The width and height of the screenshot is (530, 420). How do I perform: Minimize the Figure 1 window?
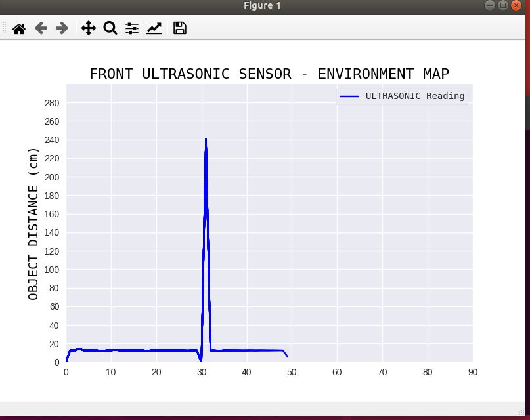490,5
